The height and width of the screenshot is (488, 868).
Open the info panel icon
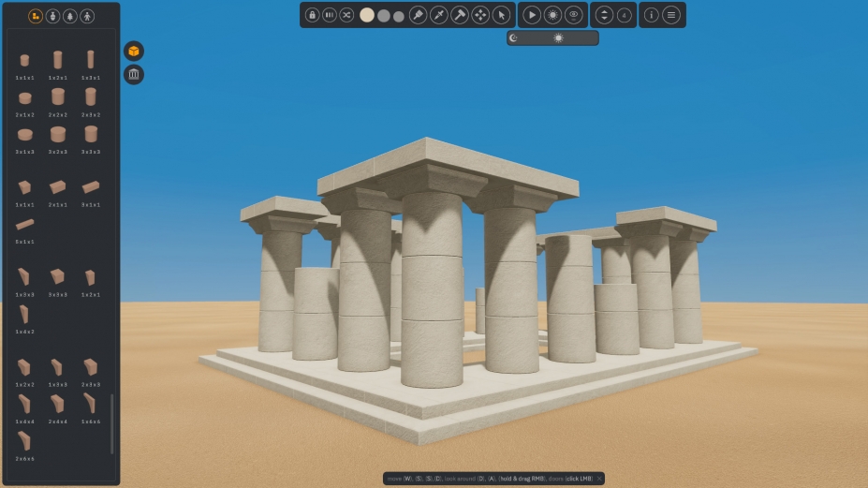pos(652,15)
